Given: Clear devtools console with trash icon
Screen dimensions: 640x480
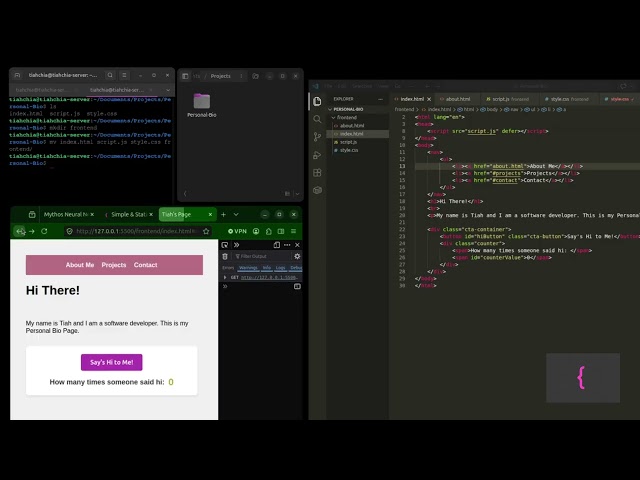Looking at the screenshot, I should click(225, 256).
